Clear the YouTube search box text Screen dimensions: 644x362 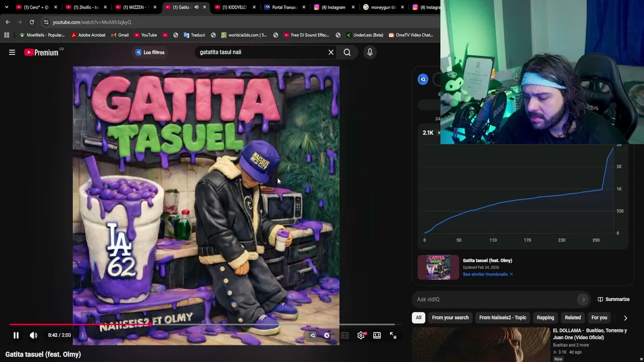[331, 52]
